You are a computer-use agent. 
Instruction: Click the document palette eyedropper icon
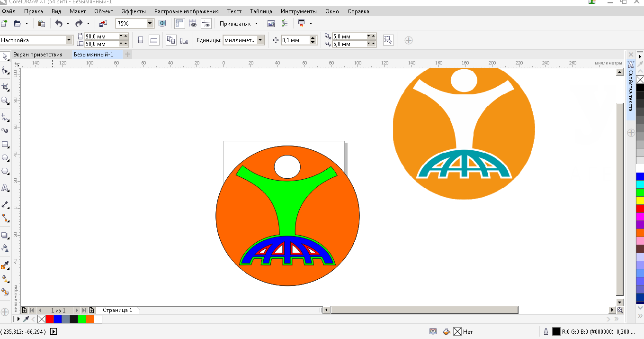click(26, 319)
